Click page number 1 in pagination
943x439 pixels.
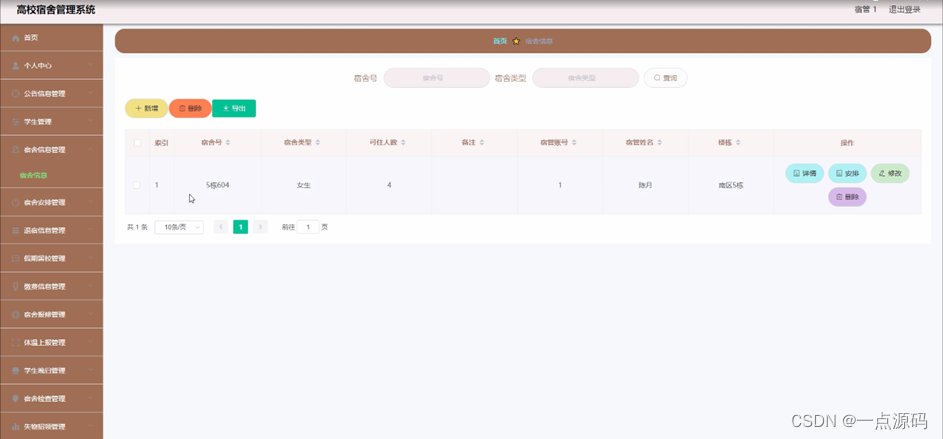[241, 227]
